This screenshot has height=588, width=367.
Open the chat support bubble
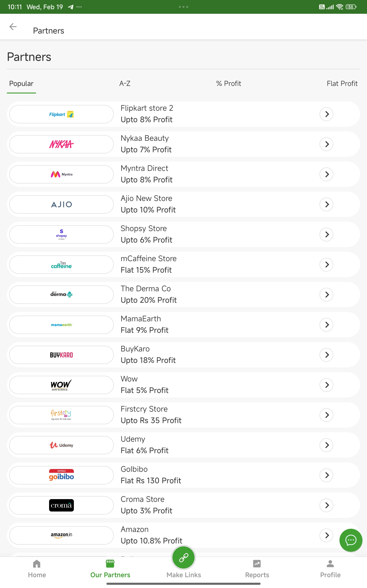(351, 540)
